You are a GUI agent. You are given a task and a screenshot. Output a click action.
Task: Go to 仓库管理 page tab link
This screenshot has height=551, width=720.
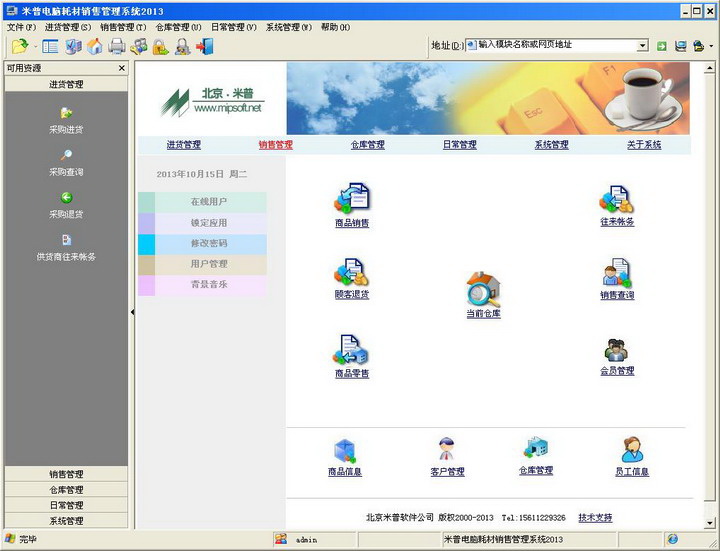367,145
